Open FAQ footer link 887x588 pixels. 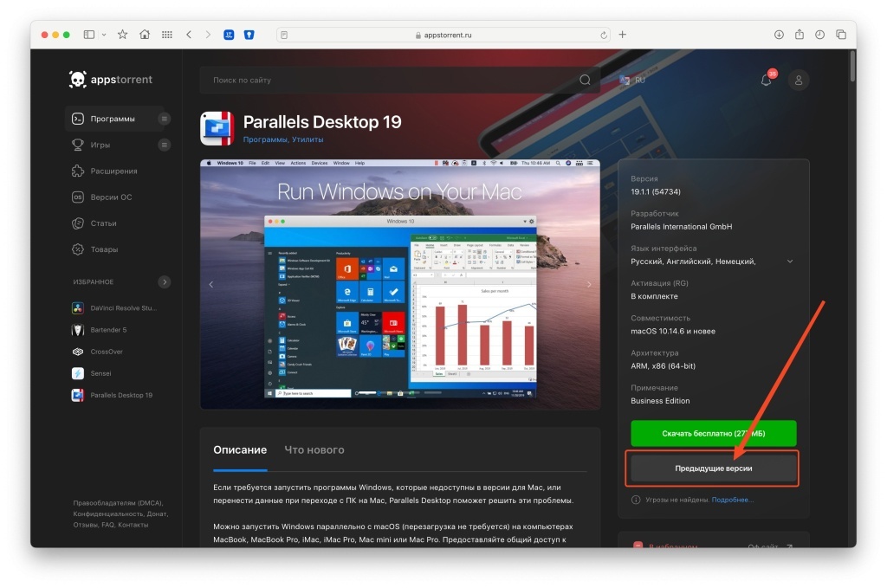click(x=107, y=526)
